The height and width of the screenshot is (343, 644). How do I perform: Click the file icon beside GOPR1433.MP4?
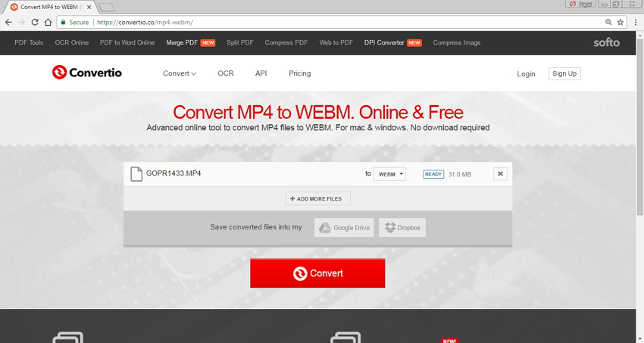pos(136,174)
